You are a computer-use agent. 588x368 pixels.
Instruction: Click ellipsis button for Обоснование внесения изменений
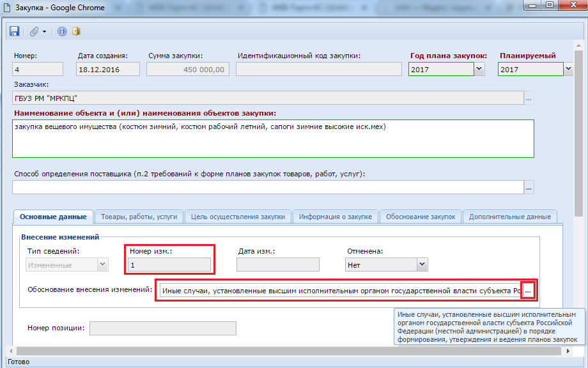[x=528, y=291]
